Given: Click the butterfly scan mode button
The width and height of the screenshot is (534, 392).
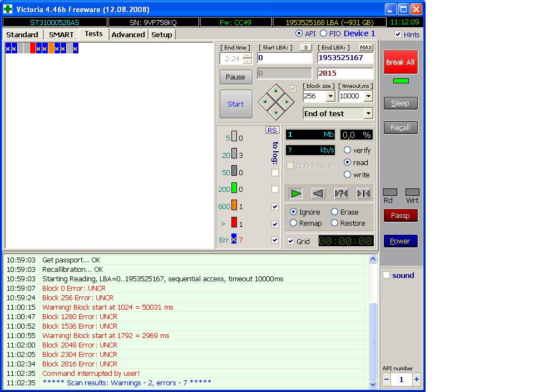Looking at the screenshot, I should (363, 193).
